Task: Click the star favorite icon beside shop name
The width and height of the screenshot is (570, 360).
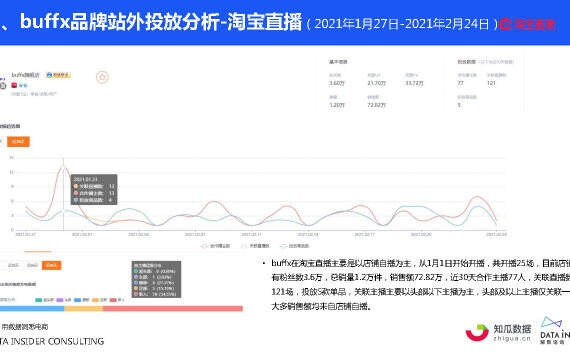Action: coord(102,77)
